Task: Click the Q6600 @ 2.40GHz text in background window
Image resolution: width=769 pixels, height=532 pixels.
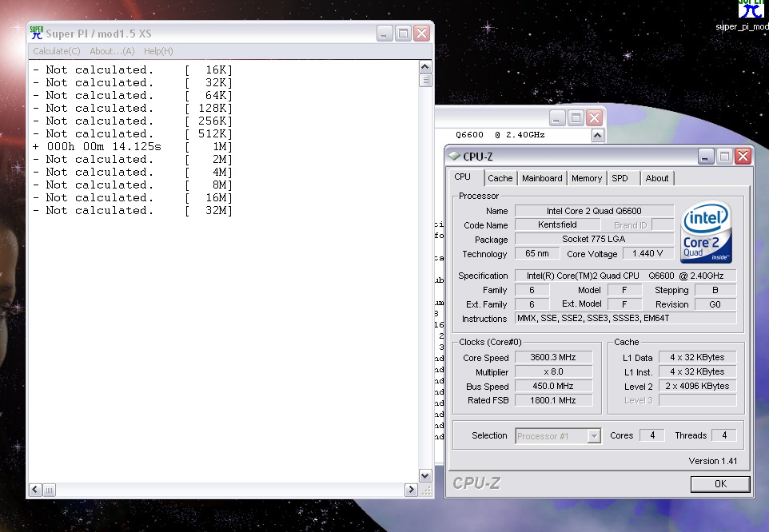Action: click(500, 135)
